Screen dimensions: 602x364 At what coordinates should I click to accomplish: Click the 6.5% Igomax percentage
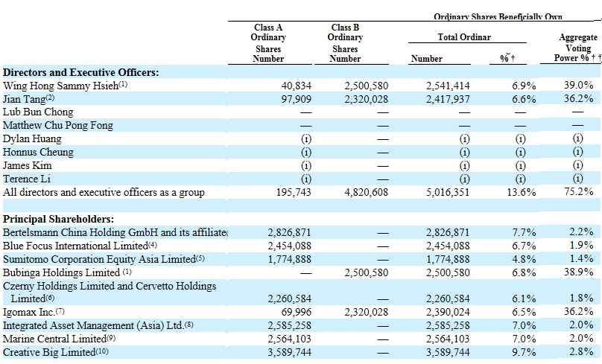(524, 313)
